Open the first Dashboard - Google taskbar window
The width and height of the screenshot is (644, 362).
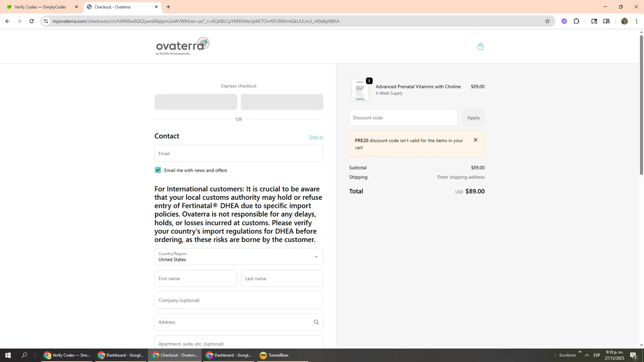pyautogui.click(x=121, y=355)
